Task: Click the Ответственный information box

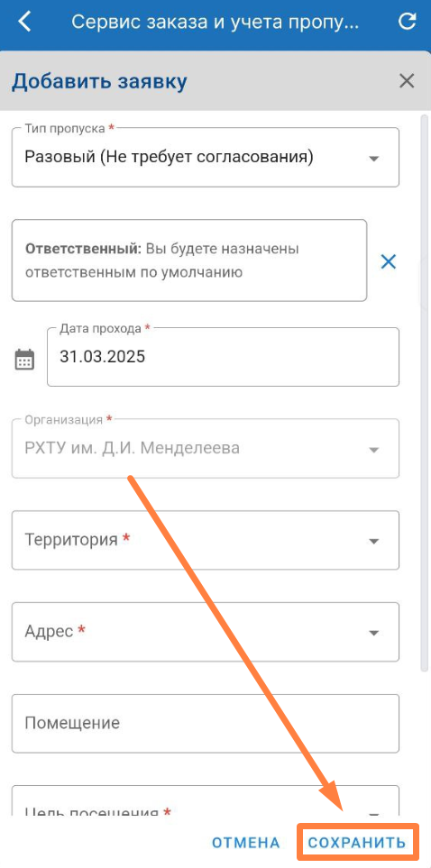Action: pyautogui.click(x=189, y=260)
